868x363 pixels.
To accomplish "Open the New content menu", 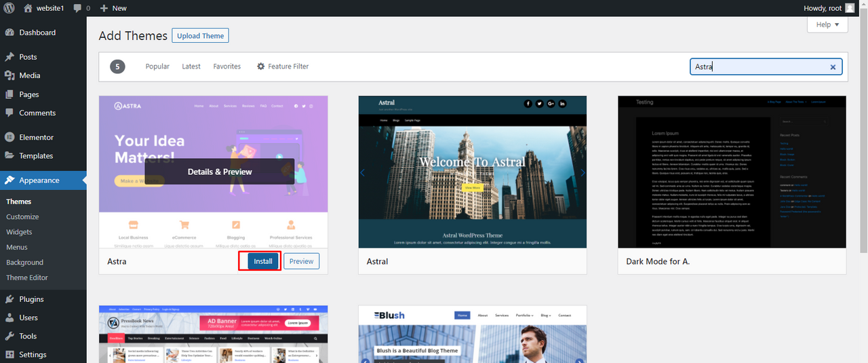I will click(113, 8).
